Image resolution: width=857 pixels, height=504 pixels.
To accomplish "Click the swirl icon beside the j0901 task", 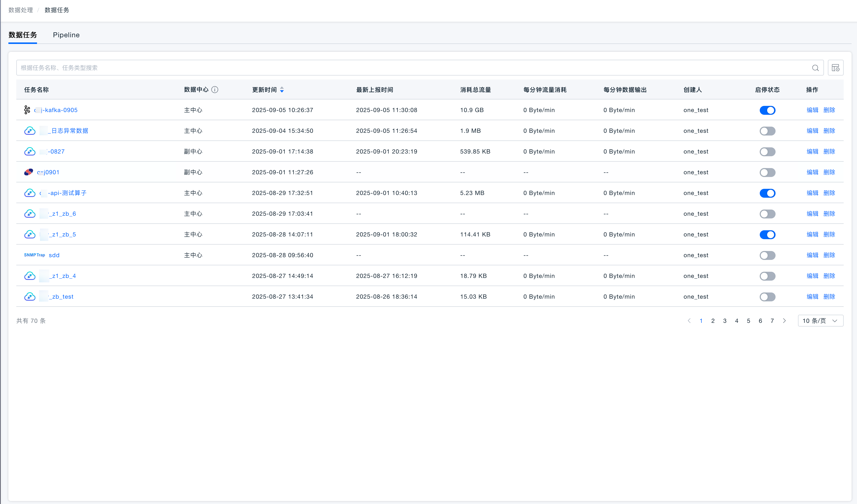I will point(29,172).
